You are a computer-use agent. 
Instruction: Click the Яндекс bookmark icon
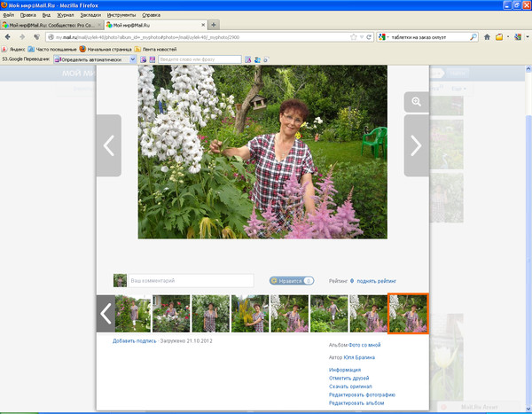pyautogui.click(x=4, y=50)
